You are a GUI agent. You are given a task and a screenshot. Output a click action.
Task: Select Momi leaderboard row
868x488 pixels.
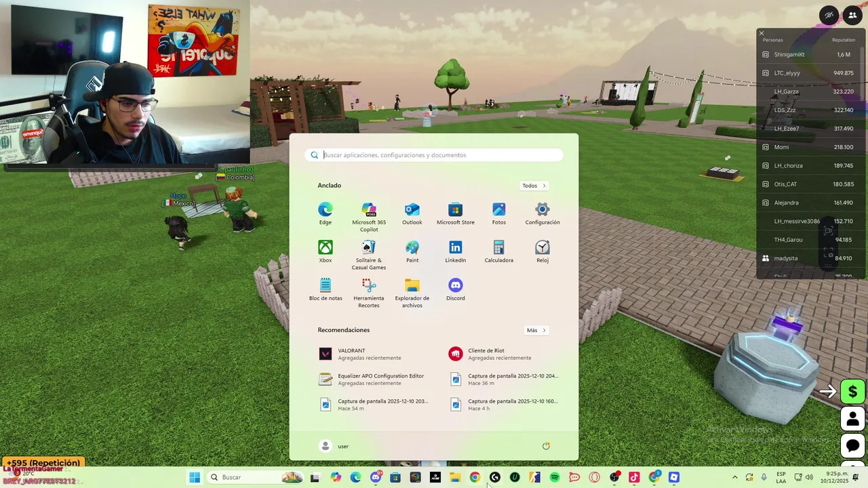point(810,147)
